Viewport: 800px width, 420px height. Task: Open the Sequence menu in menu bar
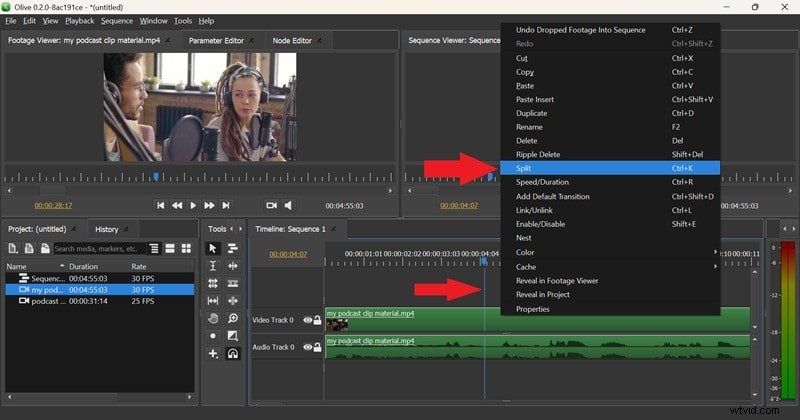[x=117, y=21]
